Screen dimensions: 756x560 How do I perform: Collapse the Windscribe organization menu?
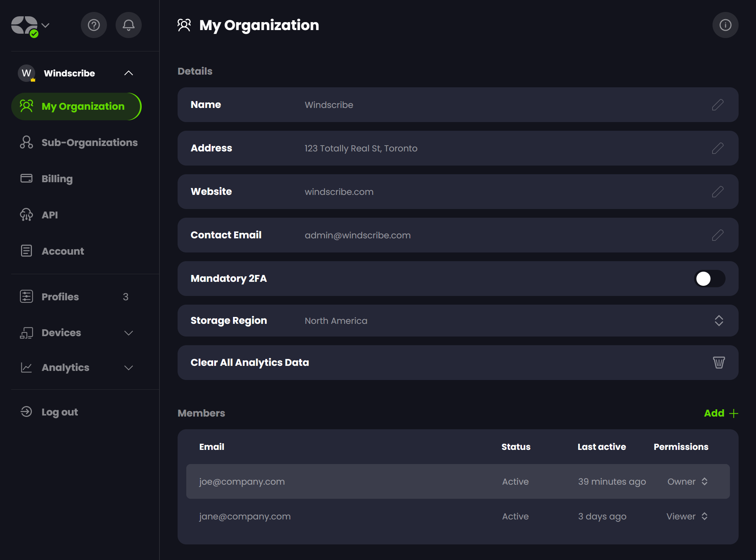click(x=128, y=73)
